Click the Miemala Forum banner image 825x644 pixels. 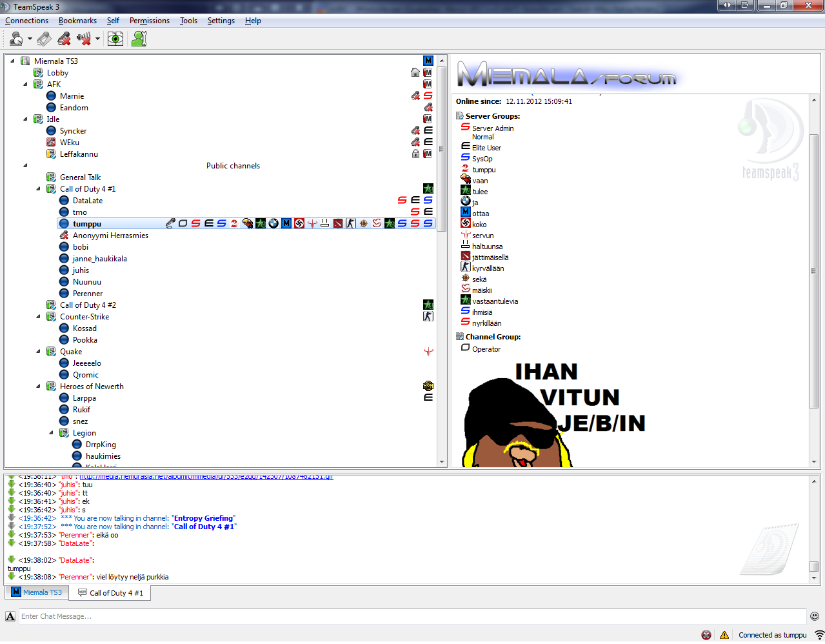[568, 74]
